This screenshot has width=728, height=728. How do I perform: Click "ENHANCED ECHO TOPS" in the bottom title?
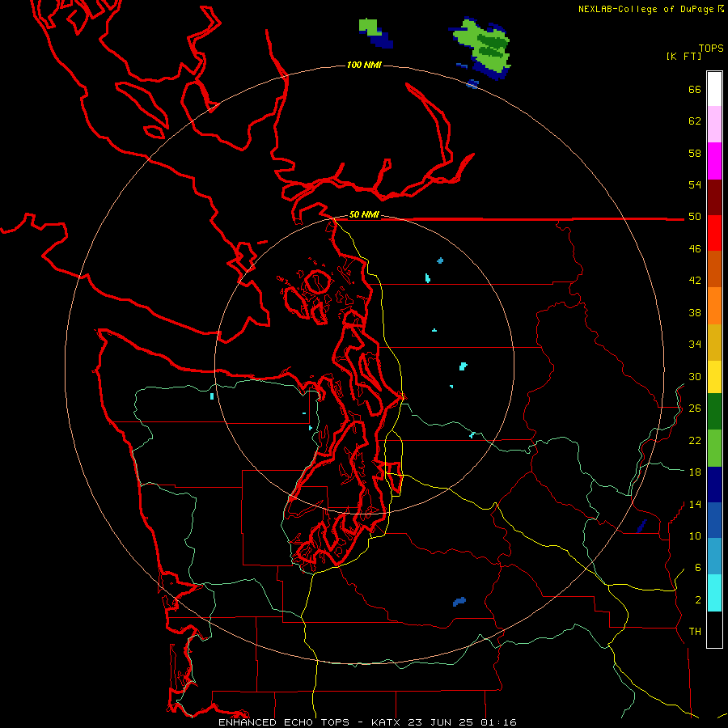[284, 722]
